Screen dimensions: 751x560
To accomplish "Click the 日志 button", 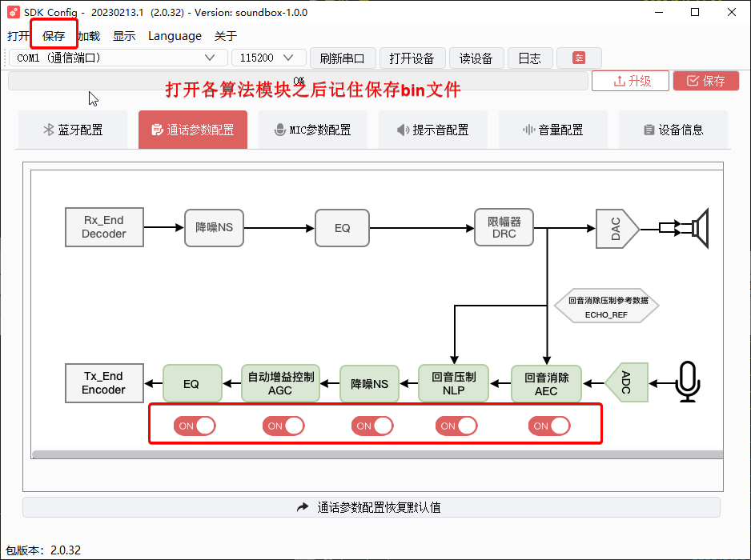I will [x=530, y=58].
